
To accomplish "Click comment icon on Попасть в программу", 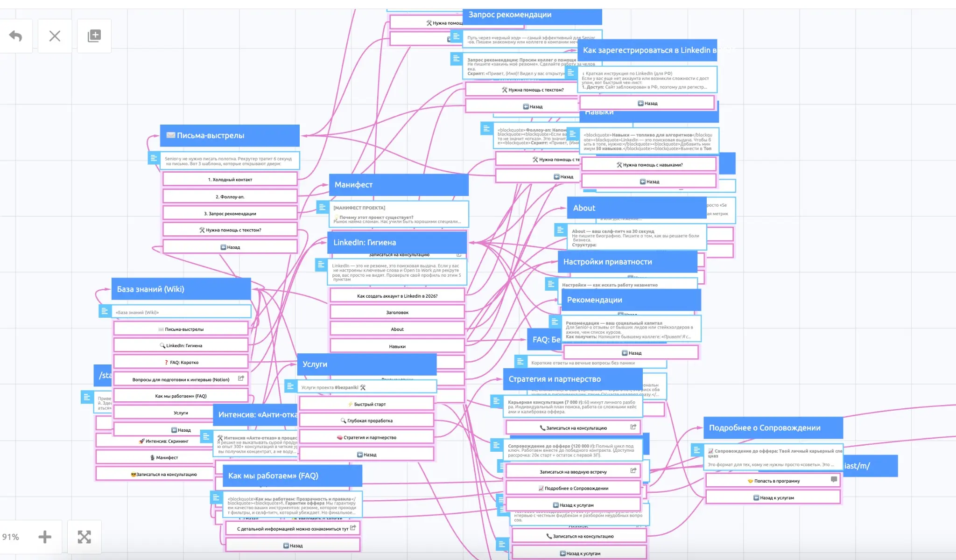I will click(834, 479).
